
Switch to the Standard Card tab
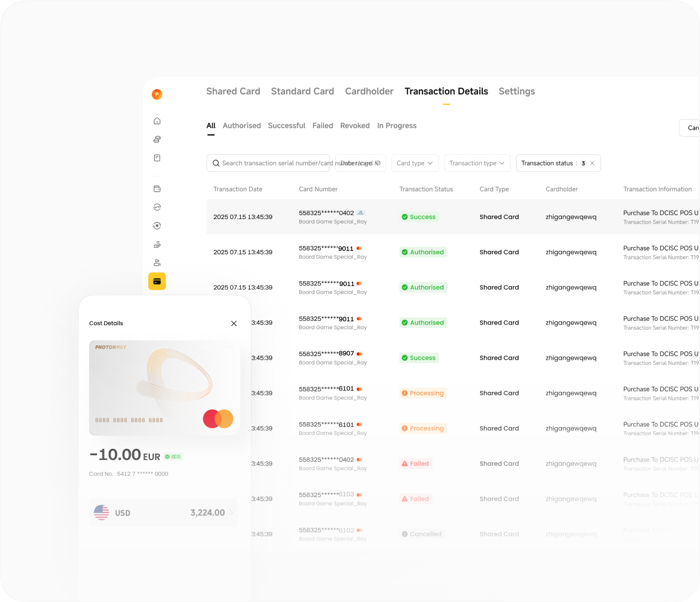pos(303,91)
